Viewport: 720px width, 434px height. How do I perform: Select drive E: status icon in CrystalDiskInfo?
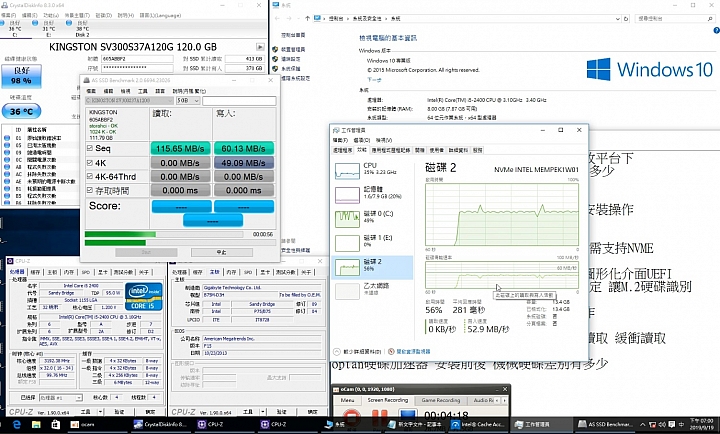coord(35,23)
